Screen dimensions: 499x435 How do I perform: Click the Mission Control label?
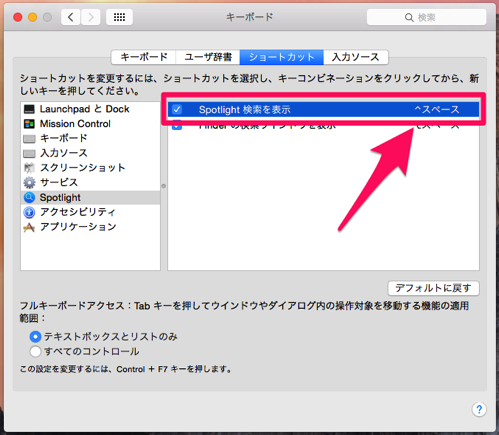click(x=75, y=124)
